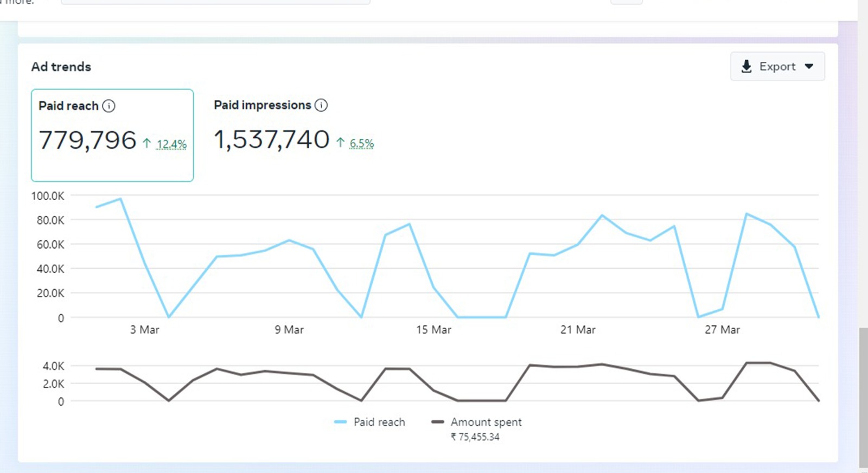Click the 27 Mar date axis label
The image size is (868, 473).
pyautogui.click(x=722, y=330)
